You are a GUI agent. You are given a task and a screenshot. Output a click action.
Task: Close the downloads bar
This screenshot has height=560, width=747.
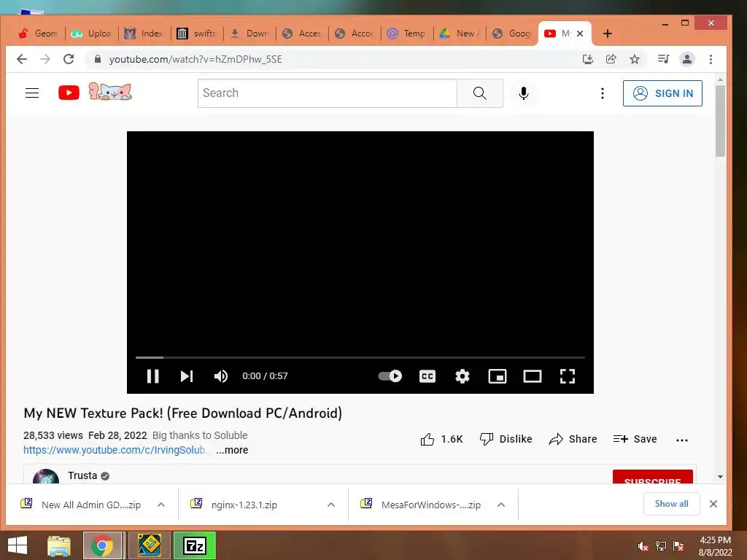(713, 504)
